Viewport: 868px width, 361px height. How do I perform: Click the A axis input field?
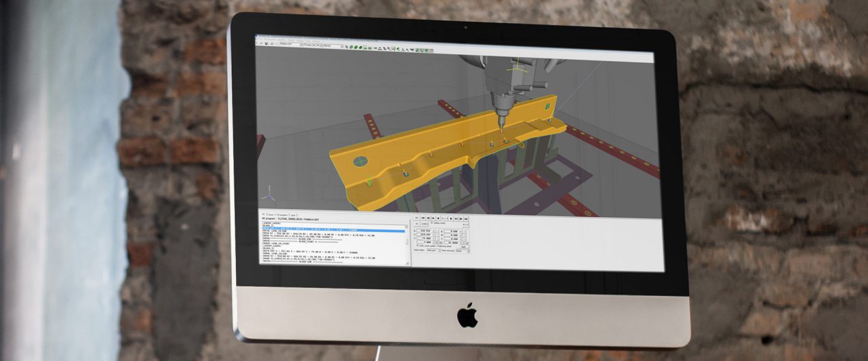tap(451, 231)
